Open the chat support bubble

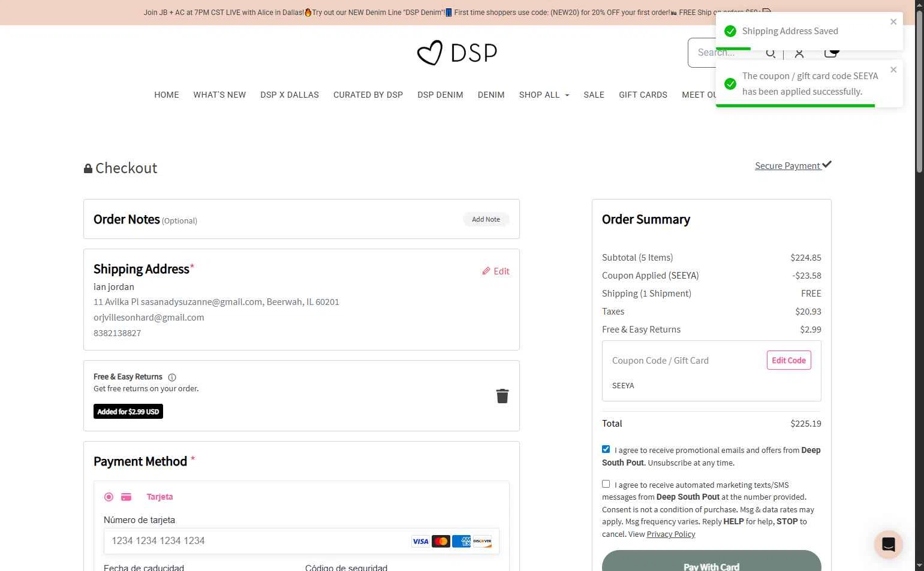[x=889, y=545]
